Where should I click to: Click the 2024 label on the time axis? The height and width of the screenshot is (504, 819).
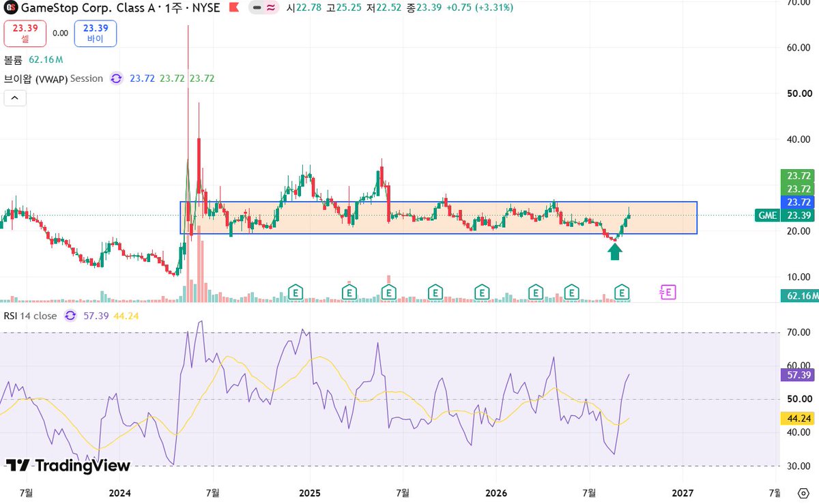(120, 492)
